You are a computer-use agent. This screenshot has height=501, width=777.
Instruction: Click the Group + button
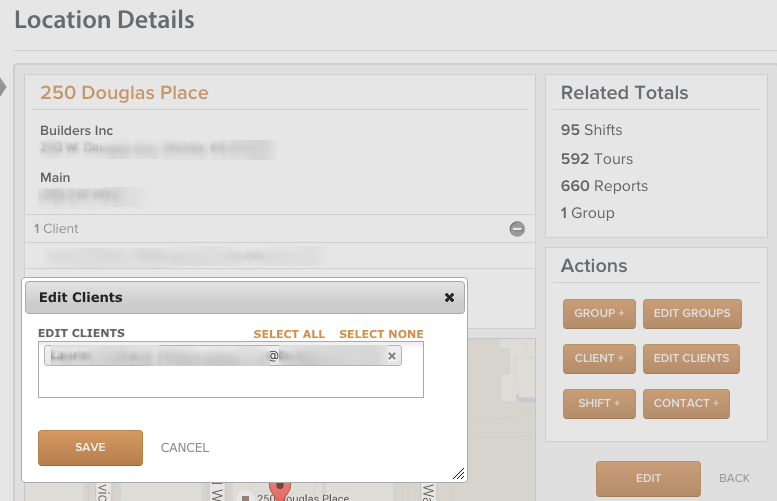click(x=599, y=314)
